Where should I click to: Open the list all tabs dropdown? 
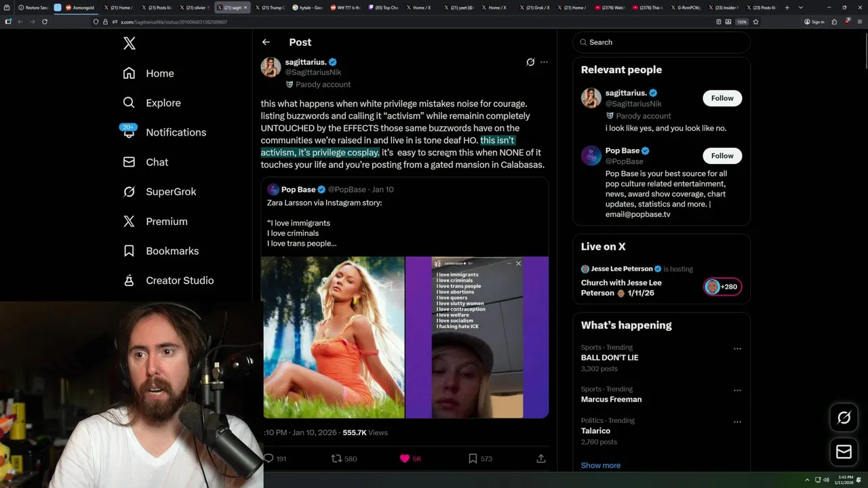(801, 7)
